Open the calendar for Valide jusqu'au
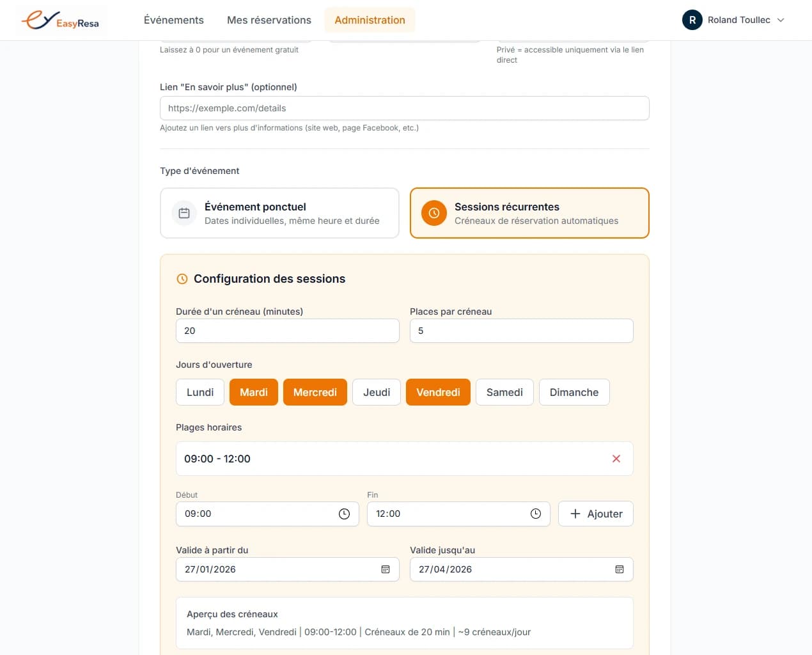 coord(619,569)
